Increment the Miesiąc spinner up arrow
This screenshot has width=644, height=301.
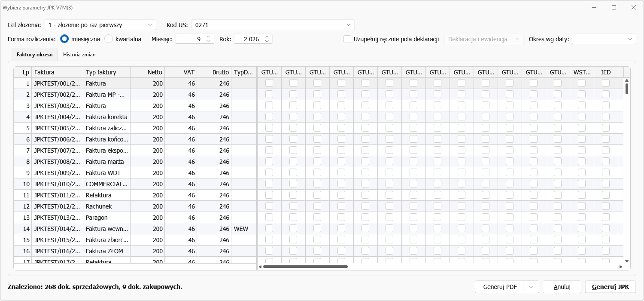click(x=209, y=37)
